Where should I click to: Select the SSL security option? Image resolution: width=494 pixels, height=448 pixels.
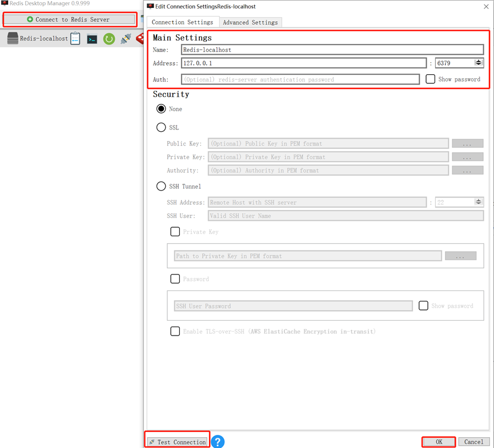pos(161,127)
